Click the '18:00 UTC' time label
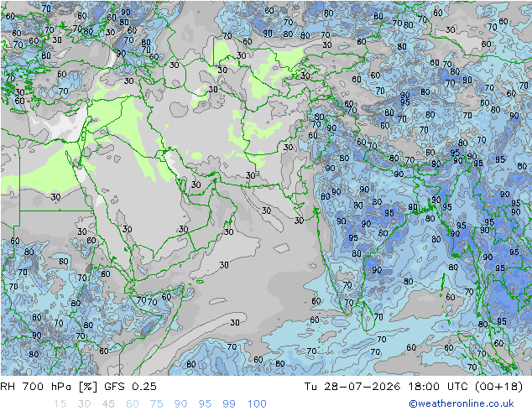Screen dimensions: 532x411 click(438, 387)
